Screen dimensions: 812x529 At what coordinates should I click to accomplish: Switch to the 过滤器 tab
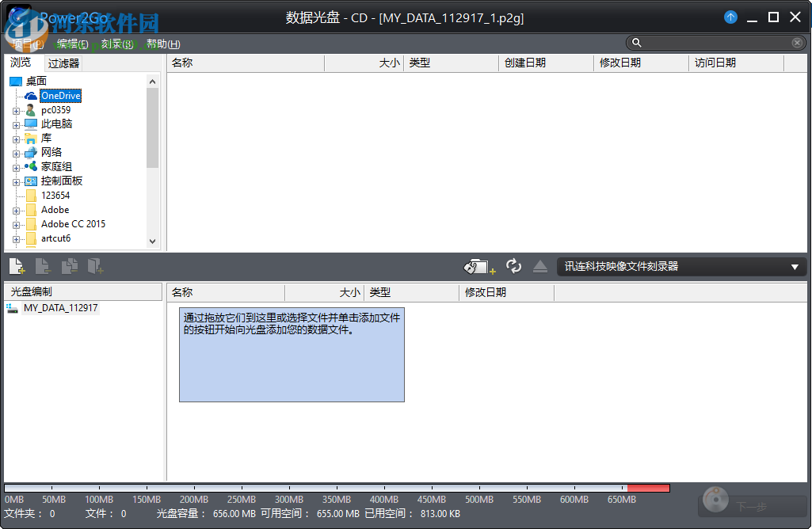63,63
